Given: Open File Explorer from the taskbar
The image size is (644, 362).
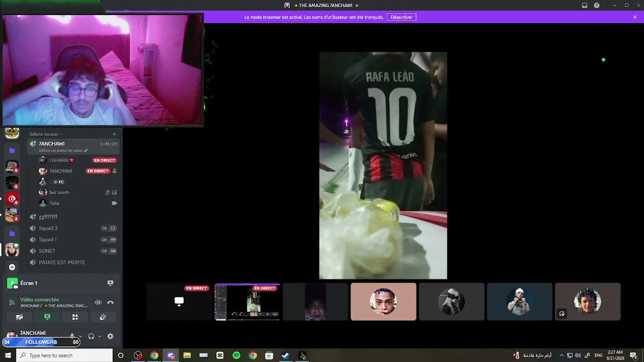Looking at the screenshot, I should point(187,355).
